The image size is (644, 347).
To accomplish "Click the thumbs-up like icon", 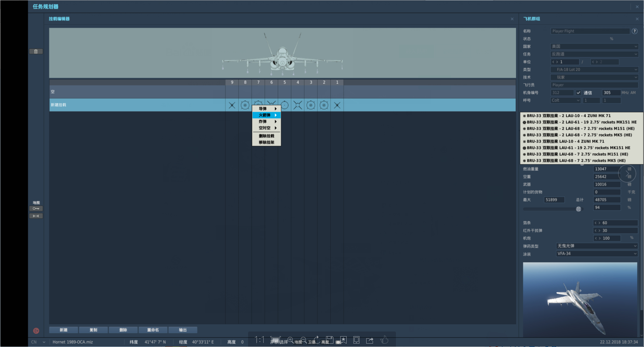I will pos(384,340).
